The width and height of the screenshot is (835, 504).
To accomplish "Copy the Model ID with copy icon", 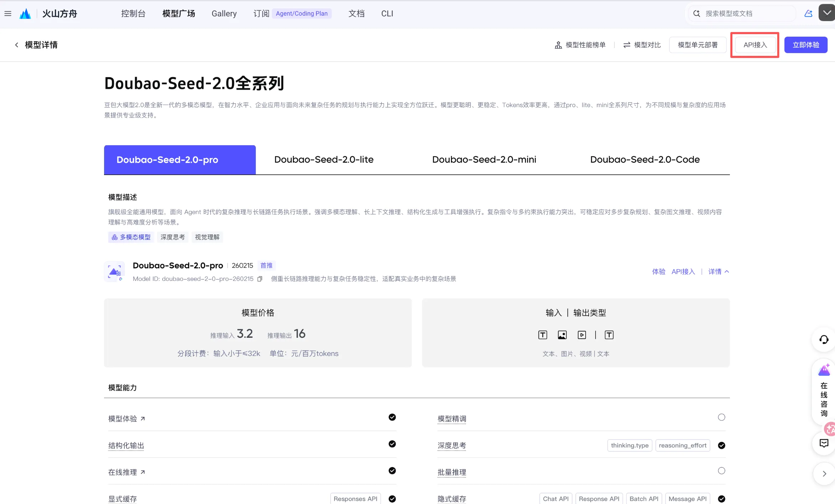I will pos(260,279).
